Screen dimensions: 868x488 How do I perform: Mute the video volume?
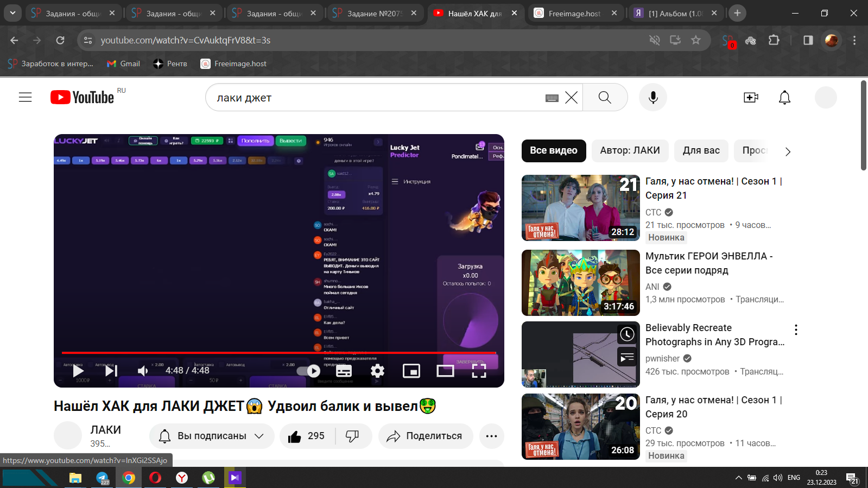(143, 371)
